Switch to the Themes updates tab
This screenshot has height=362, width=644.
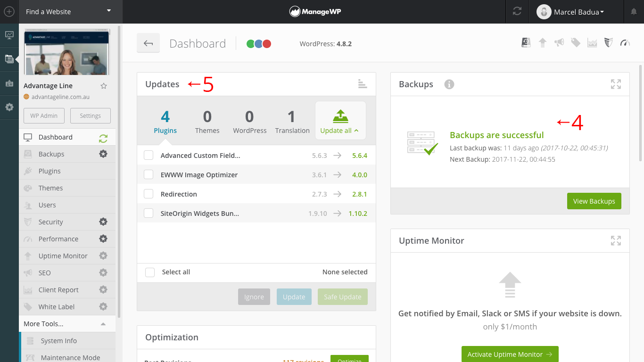207,122
